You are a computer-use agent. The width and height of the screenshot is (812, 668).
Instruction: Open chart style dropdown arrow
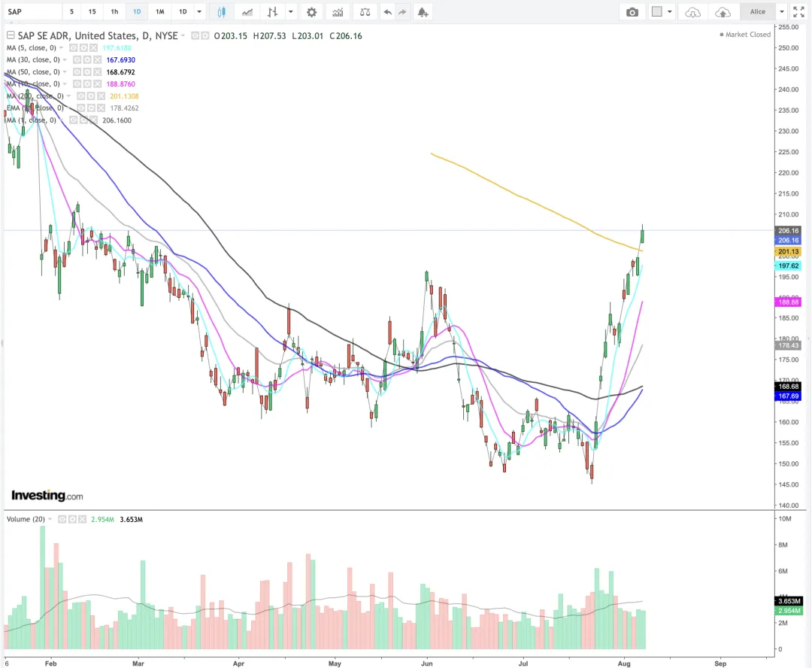(290, 12)
